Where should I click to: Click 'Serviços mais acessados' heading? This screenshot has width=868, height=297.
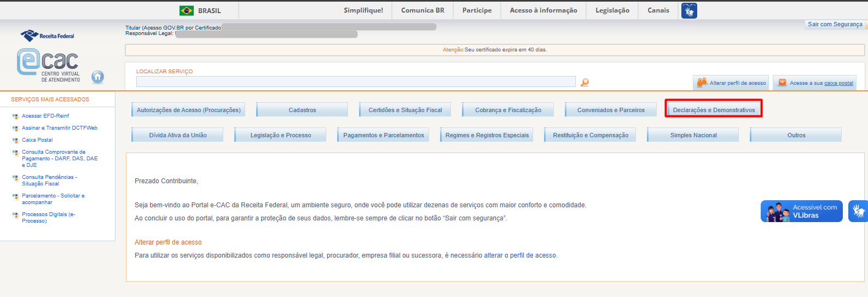[50, 100]
